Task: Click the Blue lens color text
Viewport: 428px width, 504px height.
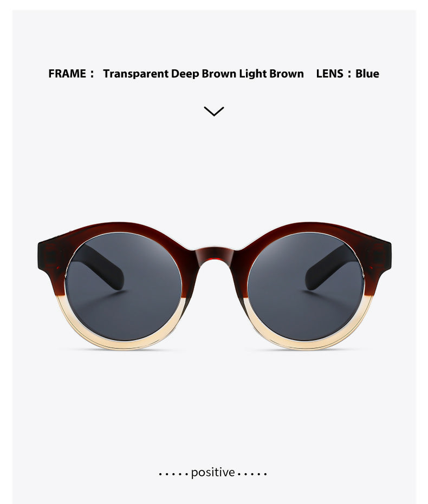Action: [x=367, y=74]
